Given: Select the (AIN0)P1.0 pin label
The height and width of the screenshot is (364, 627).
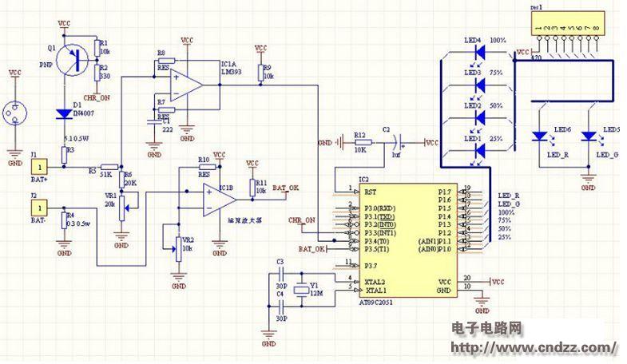Looking at the screenshot, I should pyautogui.click(x=435, y=249).
